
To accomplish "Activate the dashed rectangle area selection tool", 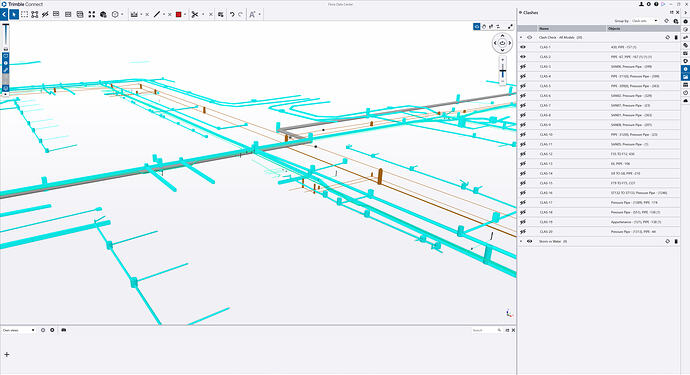I will pos(24,14).
